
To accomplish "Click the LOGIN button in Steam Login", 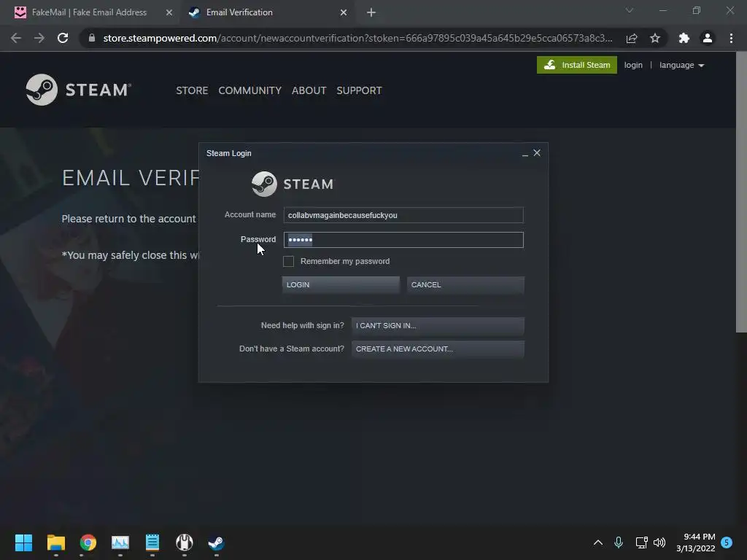I will (341, 285).
